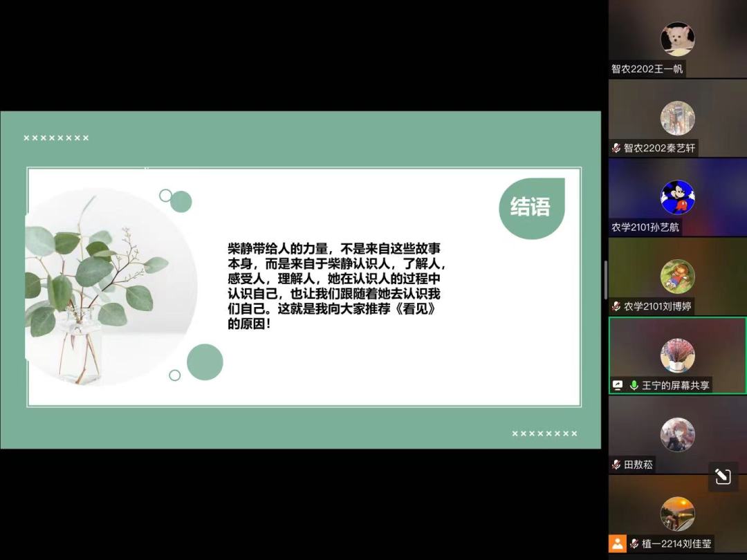The image size is (747, 560).
Task: Click muted microphone icon beside 田敖菘
Action: (x=616, y=465)
